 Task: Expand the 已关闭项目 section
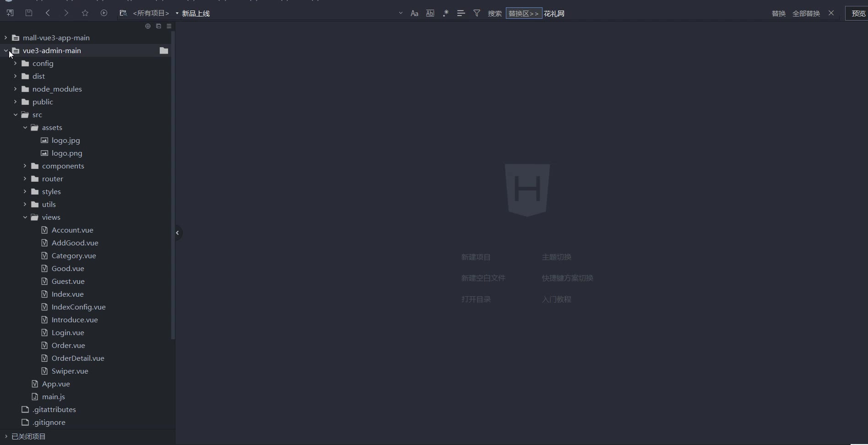[6, 436]
